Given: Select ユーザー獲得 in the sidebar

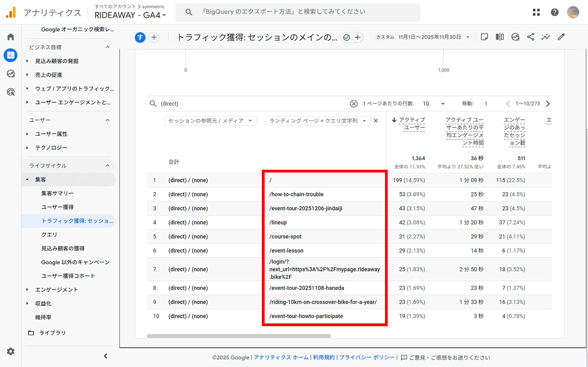Looking at the screenshot, I should [x=57, y=207].
